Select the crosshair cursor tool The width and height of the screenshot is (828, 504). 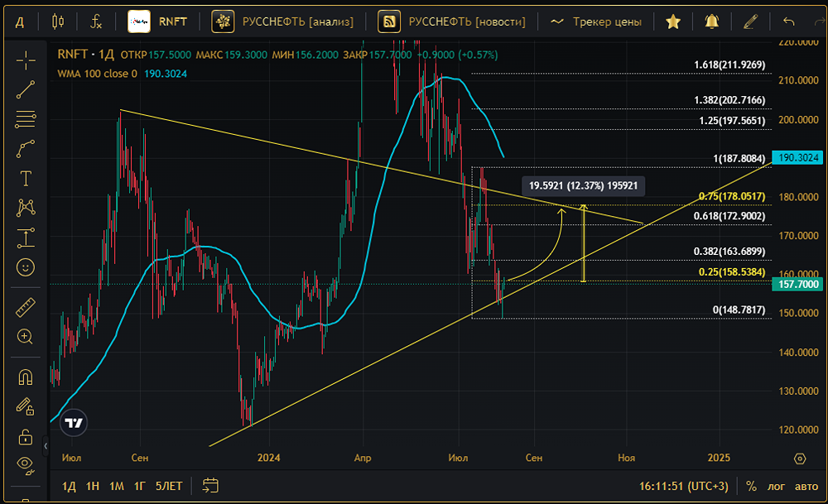click(x=26, y=60)
